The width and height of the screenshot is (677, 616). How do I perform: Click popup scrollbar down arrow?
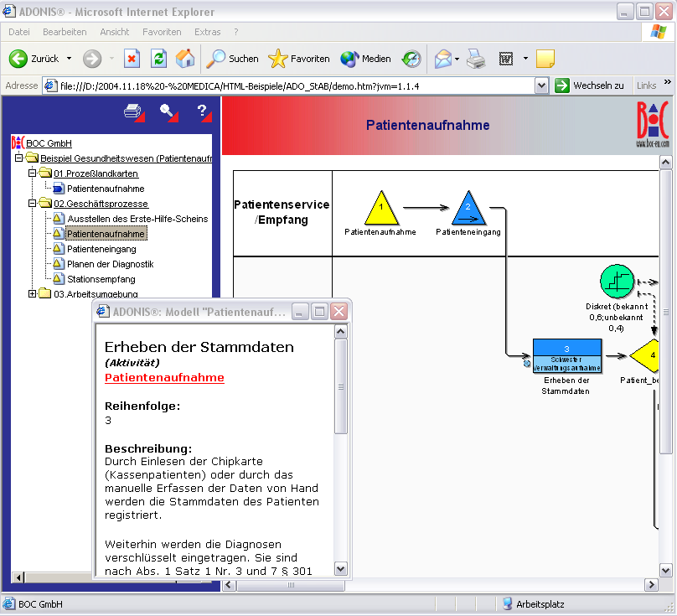pyautogui.click(x=341, y=568)
